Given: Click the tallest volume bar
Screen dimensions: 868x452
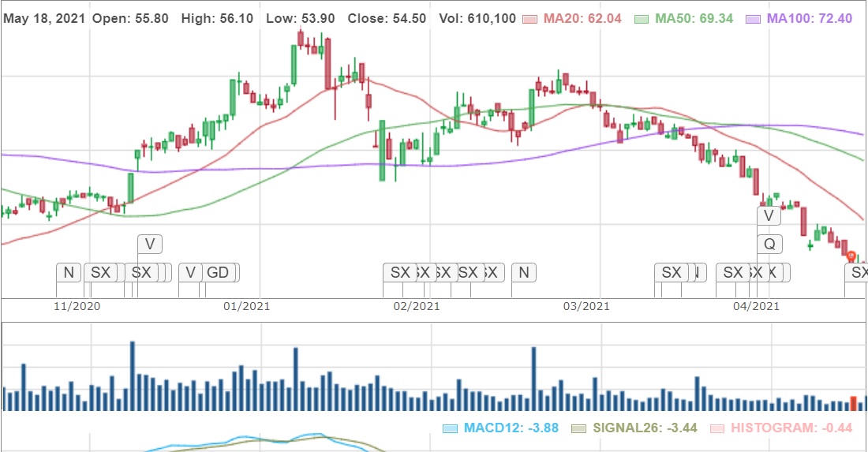Looking at the screenshot, I should point(133,376).
